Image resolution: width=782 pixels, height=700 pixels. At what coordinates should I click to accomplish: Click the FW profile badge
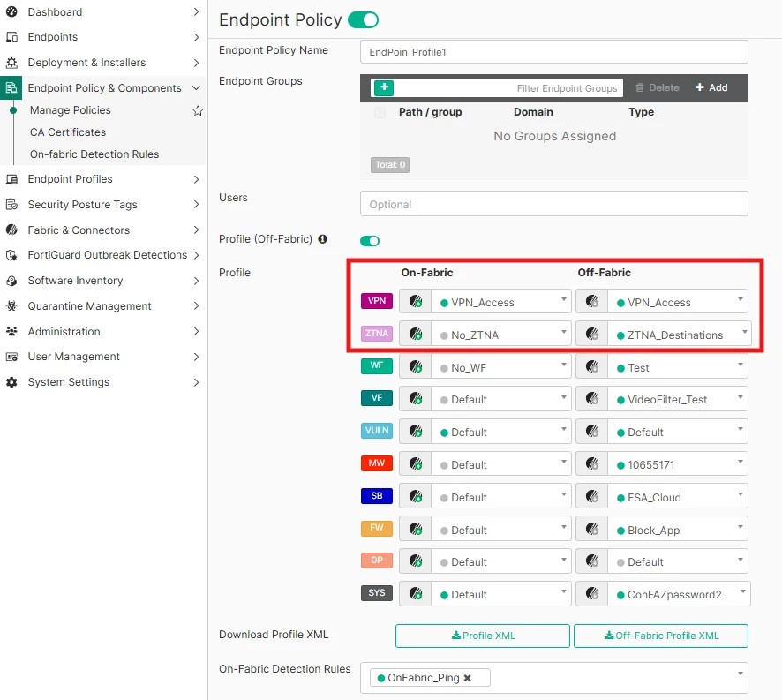click(x=377, y=528)
